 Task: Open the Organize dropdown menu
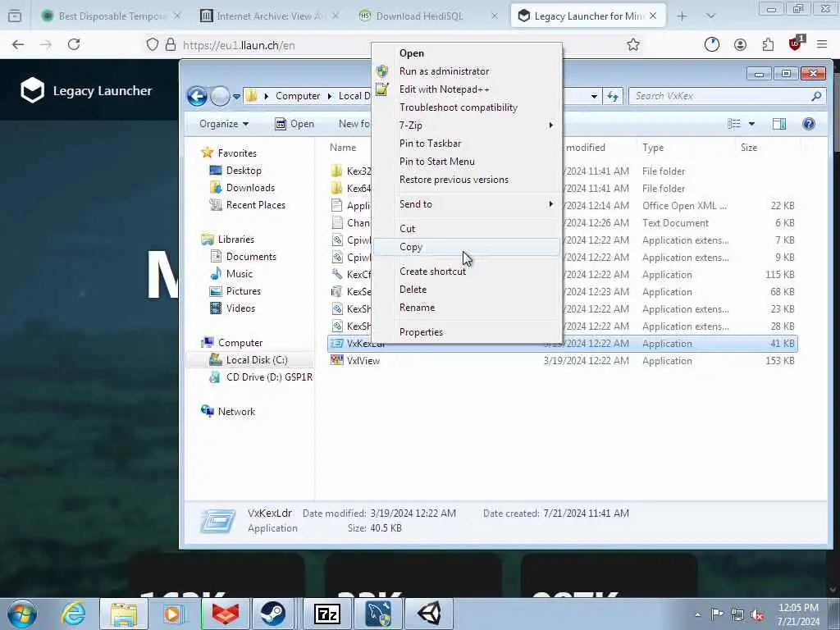click(x=223, y=124)
